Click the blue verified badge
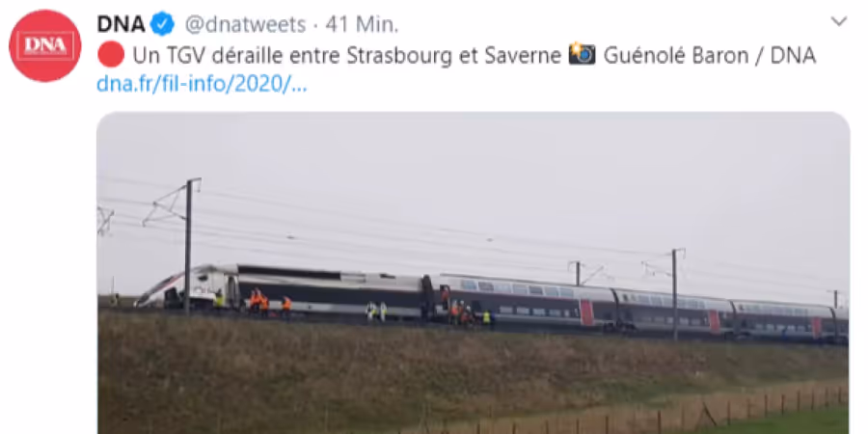This screenshot has height=434, width=868. (x=163, y=24)
